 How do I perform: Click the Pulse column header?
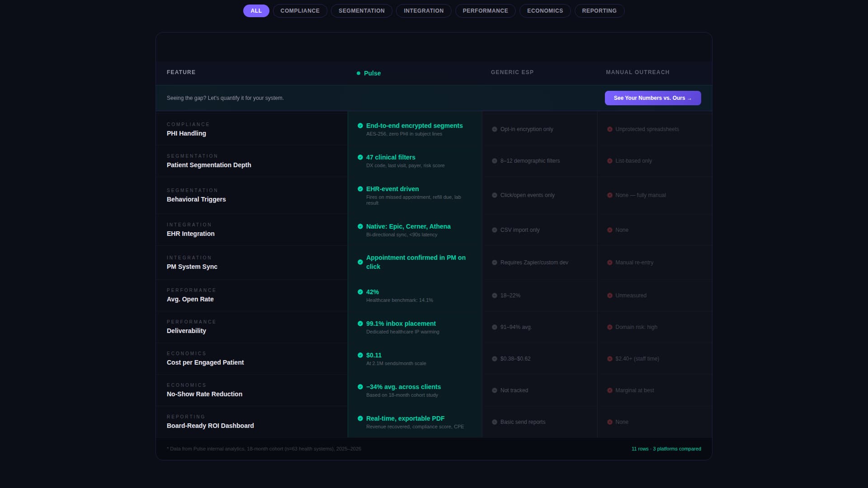pos(372,73)
